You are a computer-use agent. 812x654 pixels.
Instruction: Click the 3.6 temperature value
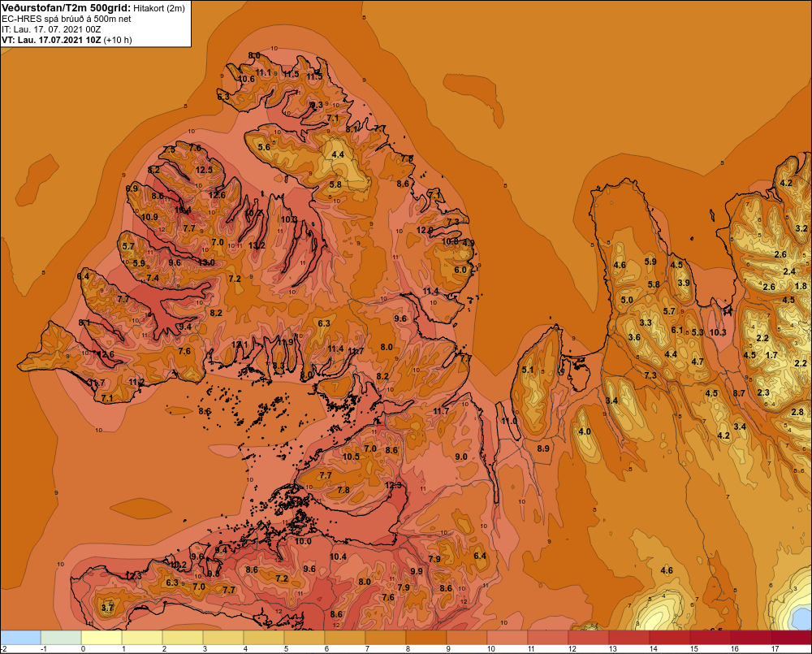tap(634, 337)
